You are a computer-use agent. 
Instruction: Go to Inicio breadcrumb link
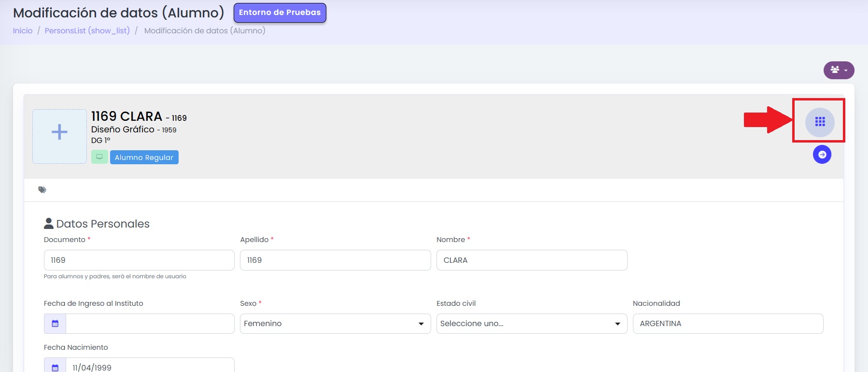tap(23, 30)
